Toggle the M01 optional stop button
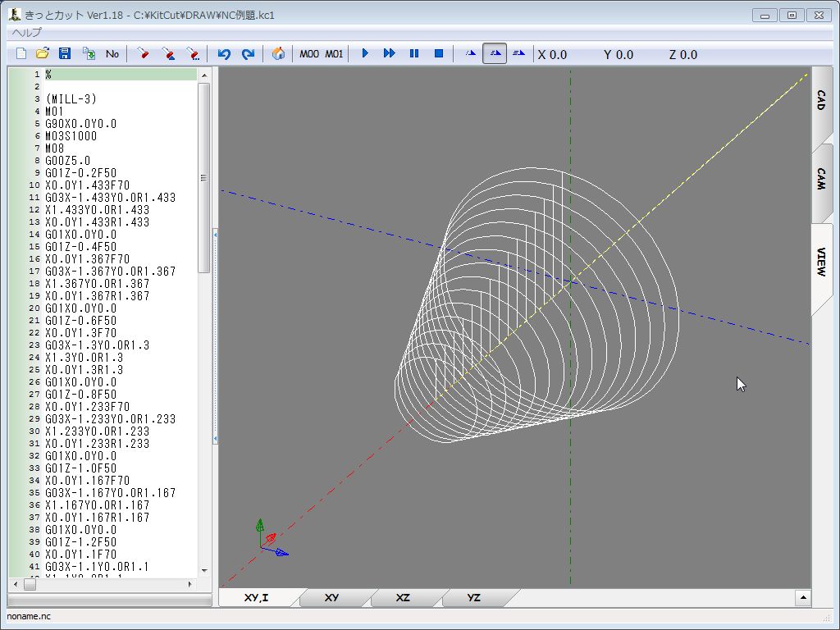The width and height of the screenshot is (840, 630). coord(335,53)
